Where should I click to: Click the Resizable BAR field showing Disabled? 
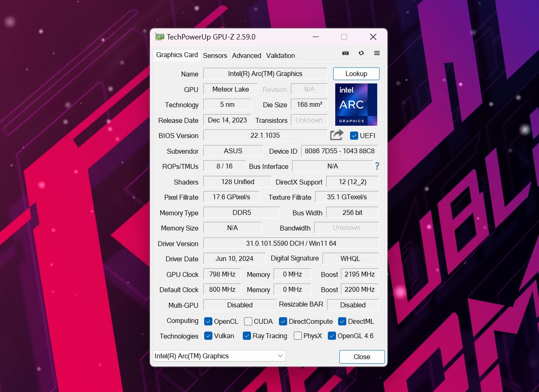[x=353, y=305]
